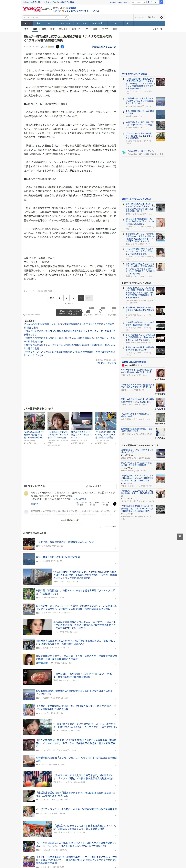The image size is (186, 868).
Task: Share article on Facebook icon
Action: point(62,47)
